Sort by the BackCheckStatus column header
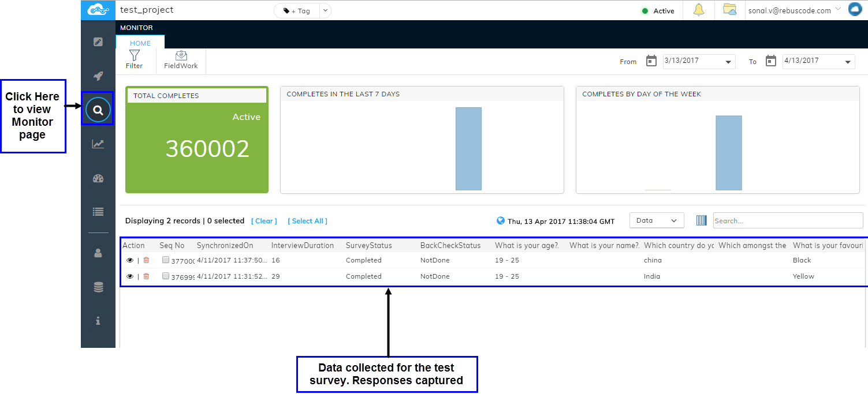This screenshot has width=868, height=394. pos(450,246)
